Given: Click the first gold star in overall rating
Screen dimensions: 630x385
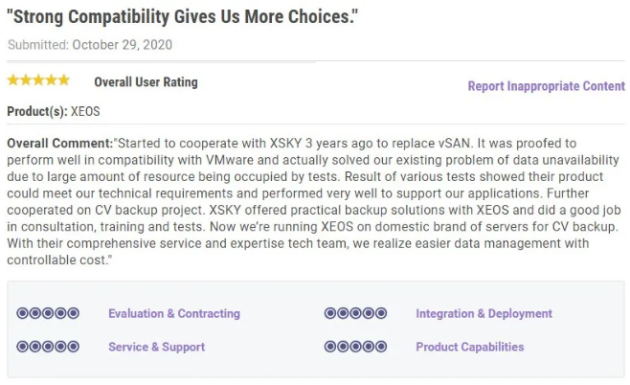Looking at the screenshot, I should (x=13, y=80).
